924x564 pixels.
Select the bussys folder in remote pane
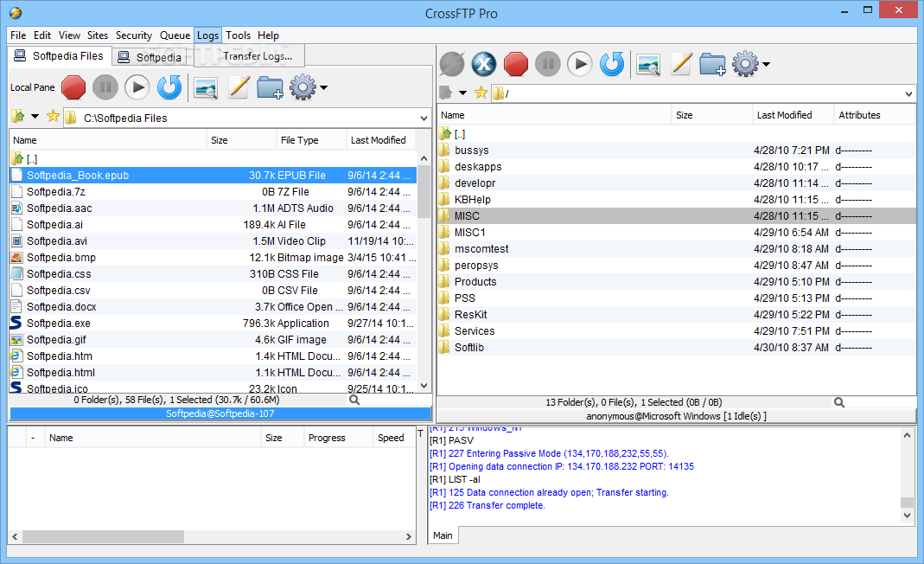(677, 151)
